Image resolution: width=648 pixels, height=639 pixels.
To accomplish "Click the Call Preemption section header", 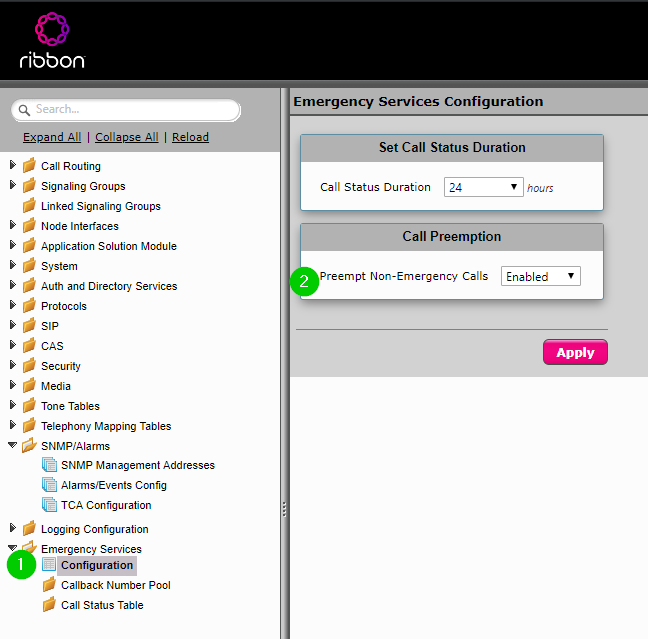I will (452, 236).
